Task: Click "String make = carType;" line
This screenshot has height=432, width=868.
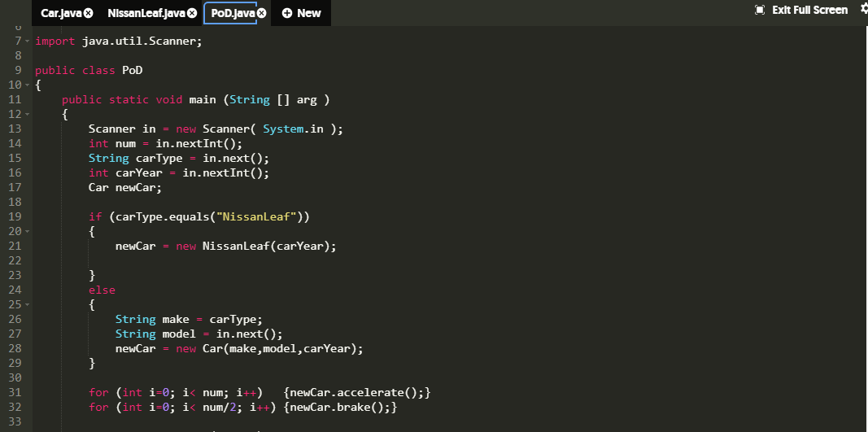Action: (189, 320)
